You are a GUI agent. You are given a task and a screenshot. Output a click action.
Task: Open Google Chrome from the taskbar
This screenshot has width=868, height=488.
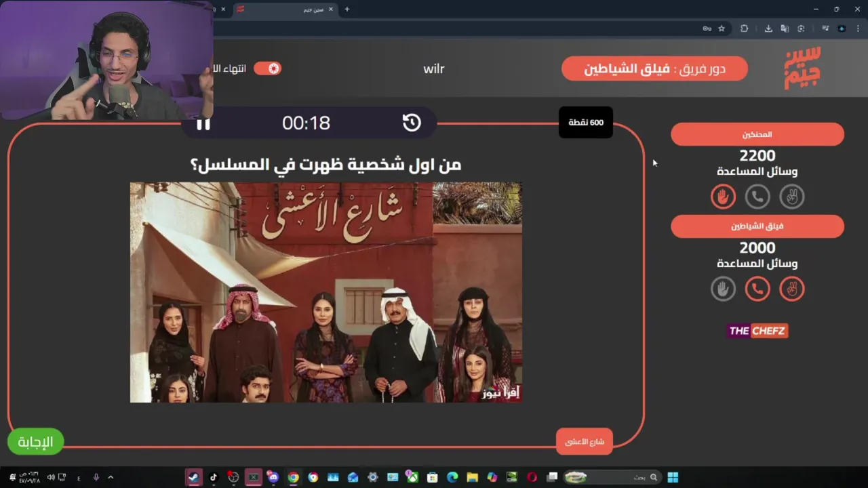pos(293,477)
